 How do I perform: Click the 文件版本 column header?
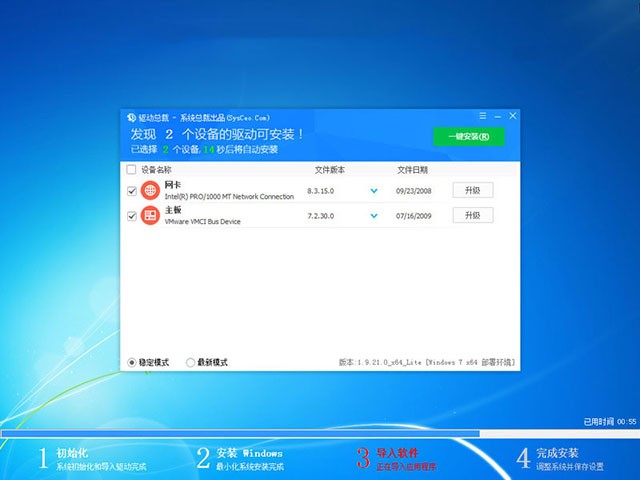330,170
